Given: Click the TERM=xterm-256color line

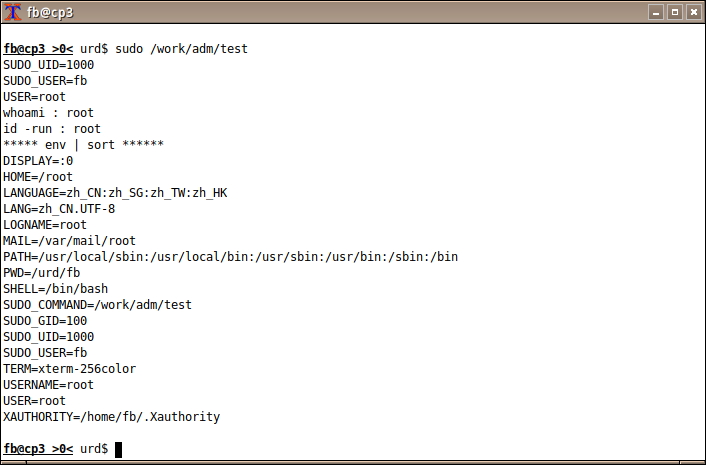Looking at the screenshot, I should click(x=69, y=369).
